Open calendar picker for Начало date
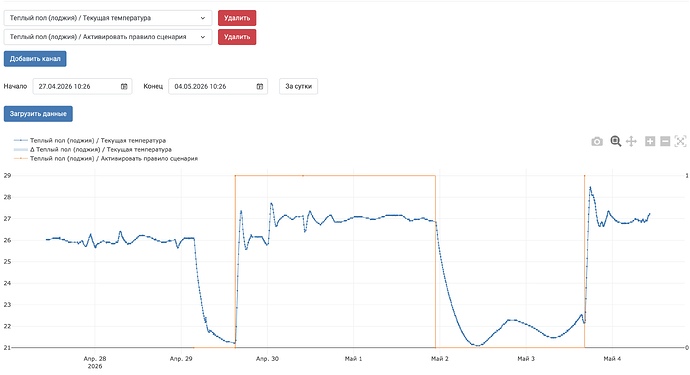Image resolution: width=690 pixels, height=375 pixels. (124, 86)
